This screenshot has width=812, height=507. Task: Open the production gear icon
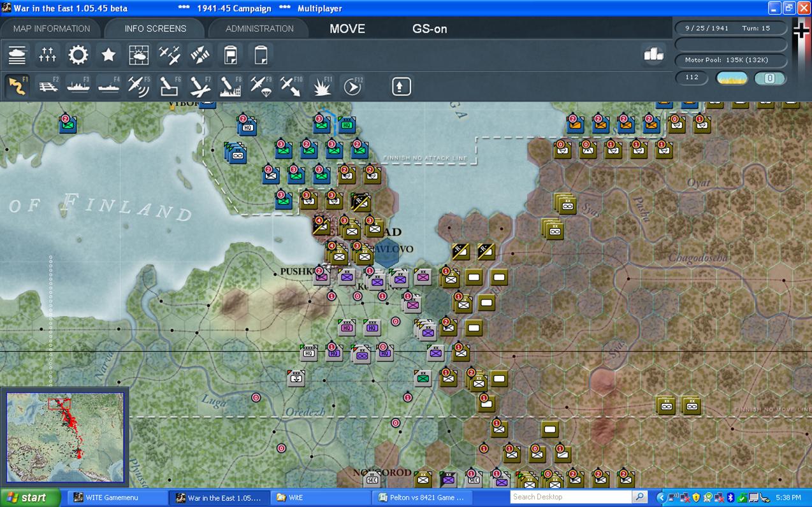[x=78, y=55]
